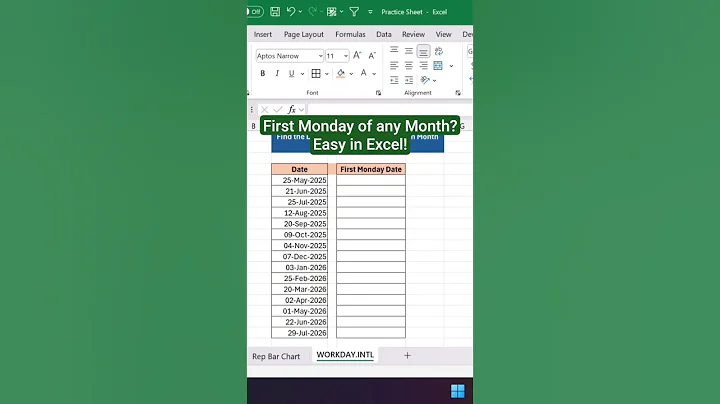Select empty cell beside 25-May-2025
720x404 pixels.
click(x=371, y=180)
